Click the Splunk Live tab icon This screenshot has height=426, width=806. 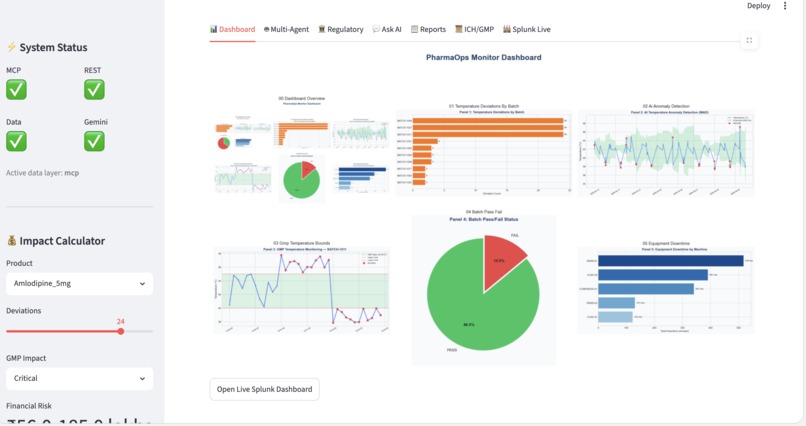coord(507,29)
